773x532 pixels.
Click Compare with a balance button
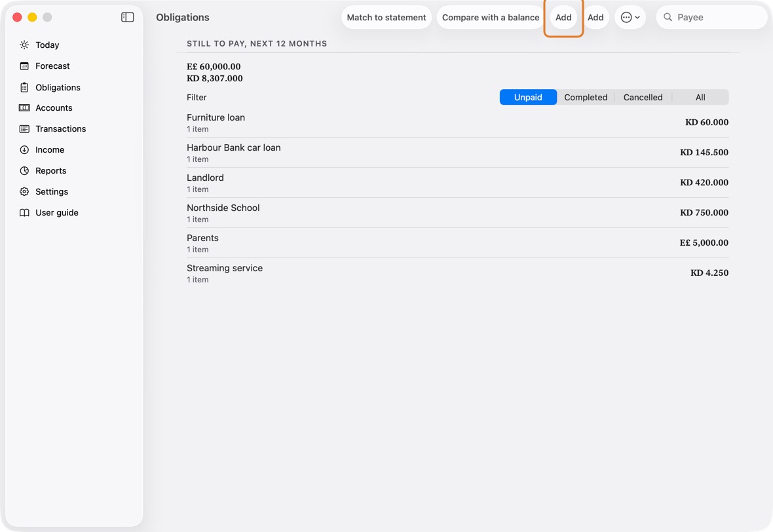coord(491,17)
